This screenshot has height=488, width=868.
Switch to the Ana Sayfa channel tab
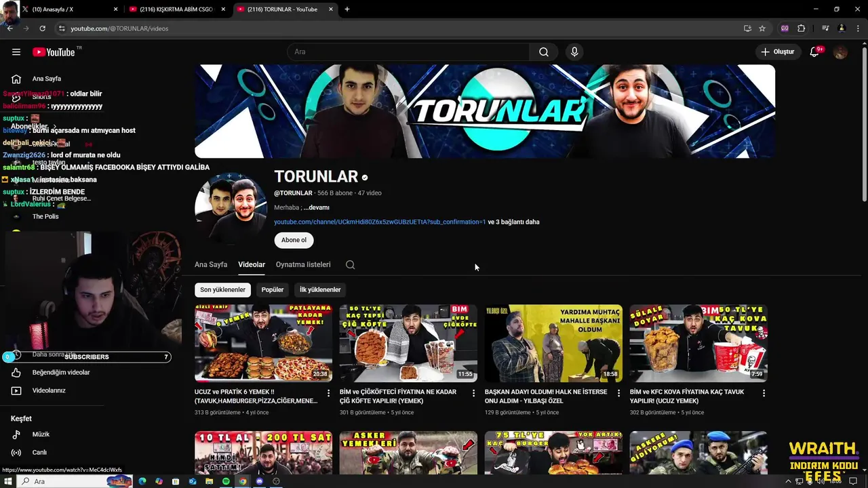coord(211,265)
